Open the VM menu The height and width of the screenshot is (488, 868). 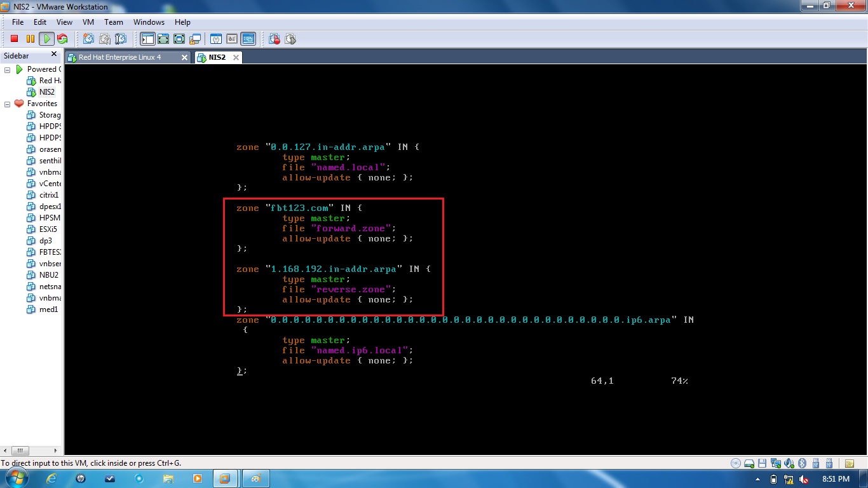[88, 22]
